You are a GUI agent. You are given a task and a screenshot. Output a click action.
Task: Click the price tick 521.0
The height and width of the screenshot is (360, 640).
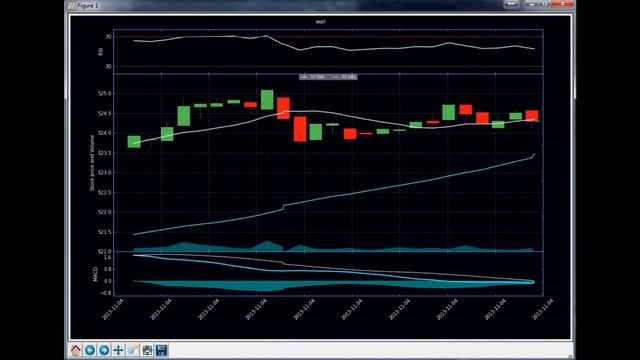pyautogui.click(x=104, y=251)
